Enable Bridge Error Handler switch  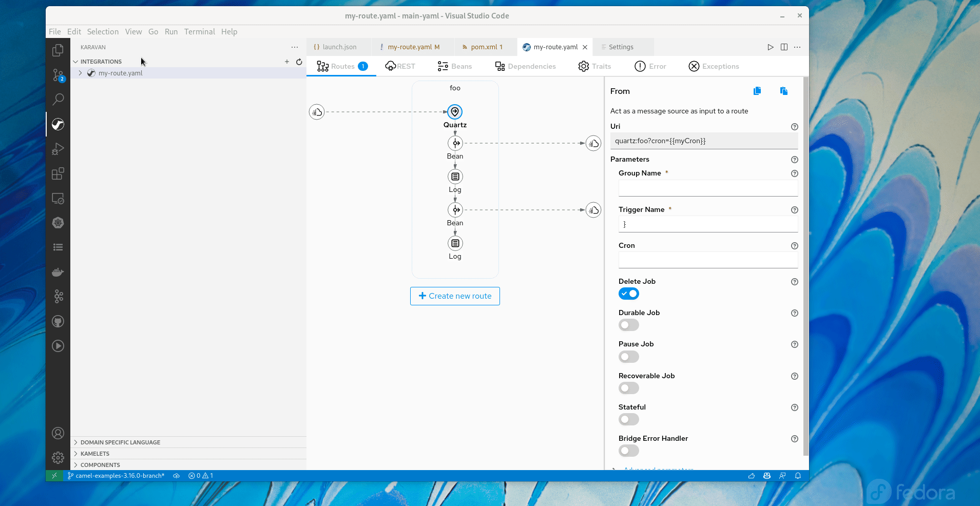point(629,451)
